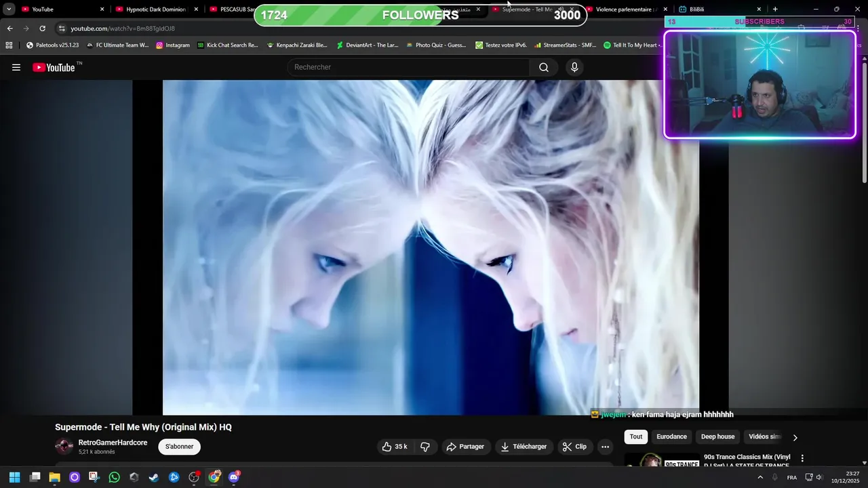The width and height of the screenshot is (868, 488).
Task: Select the Eurodance filter chip
Action: click(x=671, y=437)
